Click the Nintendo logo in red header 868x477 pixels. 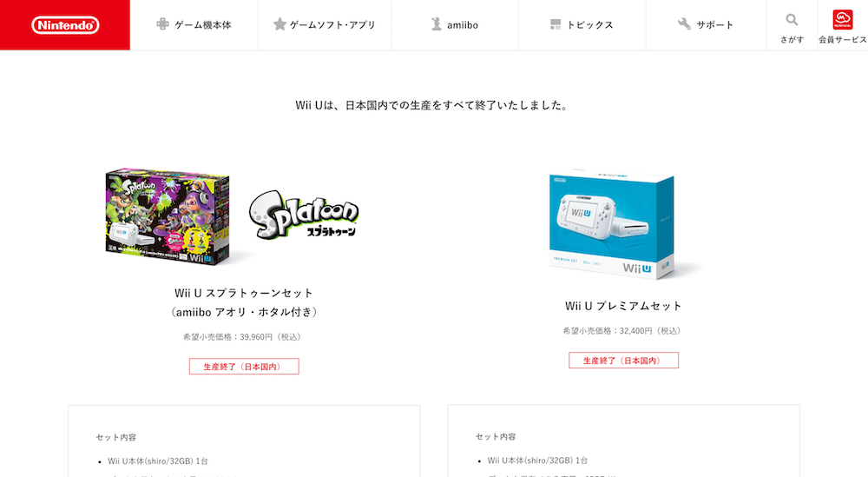[65, 25]
